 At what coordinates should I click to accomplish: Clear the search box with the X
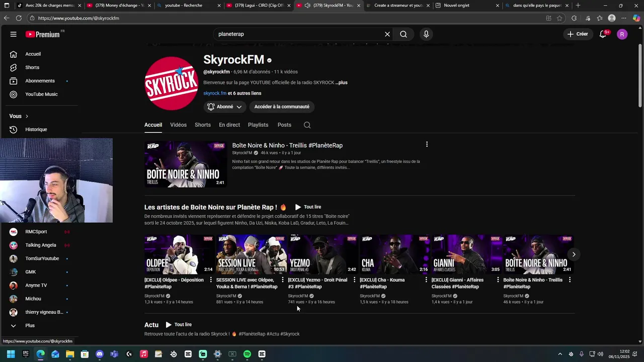(x=387, y=34)
